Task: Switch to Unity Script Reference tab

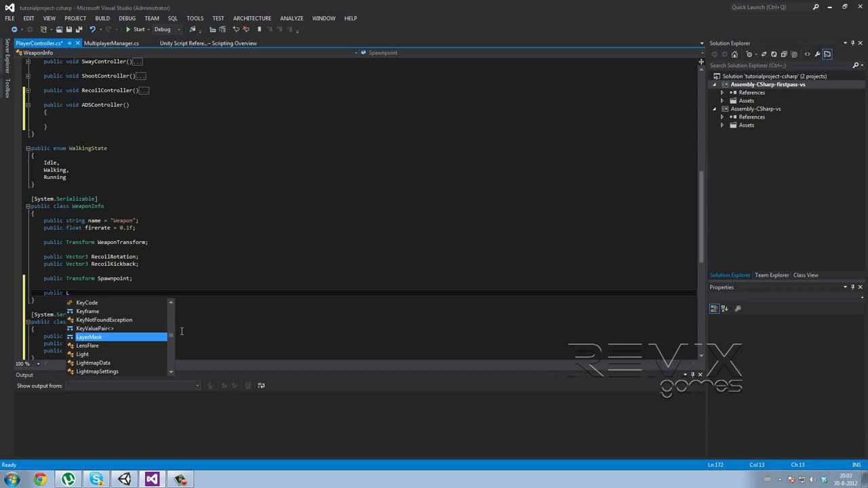Action: point(208,43)
